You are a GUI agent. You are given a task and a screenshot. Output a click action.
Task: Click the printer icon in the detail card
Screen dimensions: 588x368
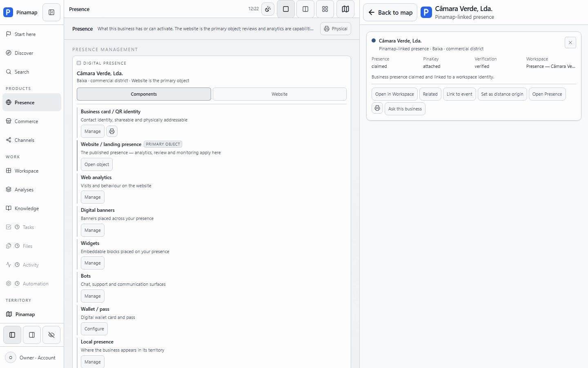point(377,108)
